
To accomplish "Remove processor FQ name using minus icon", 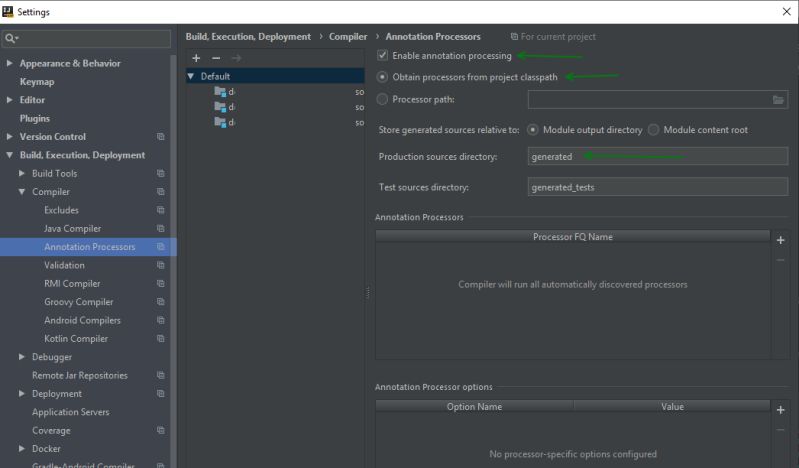I will pyautogui.click(x=780, y=260).
